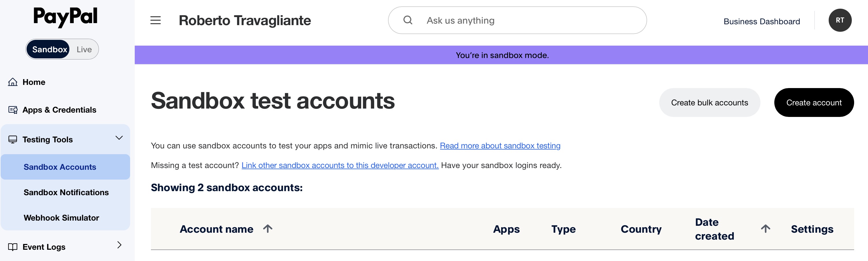Collapse the Testing Tools chevron
Image resolution: width=868 pixels, height=261 pixels.
pos(119,138)
